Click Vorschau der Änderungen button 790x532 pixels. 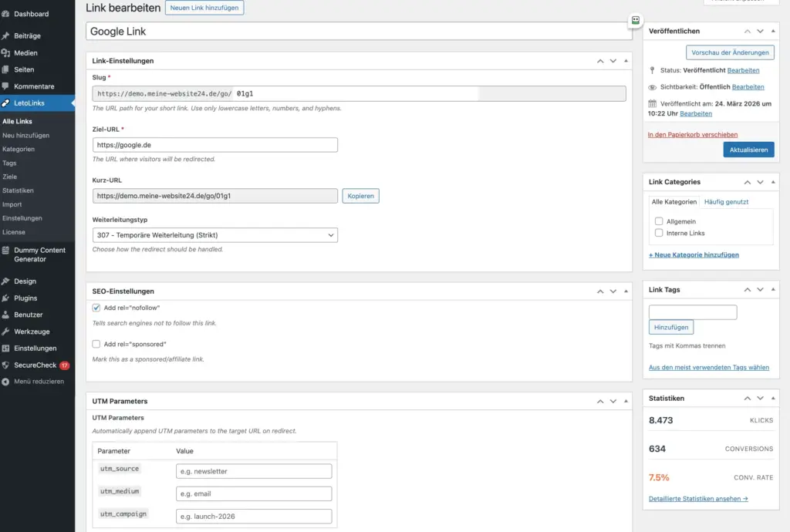point(730,52)
